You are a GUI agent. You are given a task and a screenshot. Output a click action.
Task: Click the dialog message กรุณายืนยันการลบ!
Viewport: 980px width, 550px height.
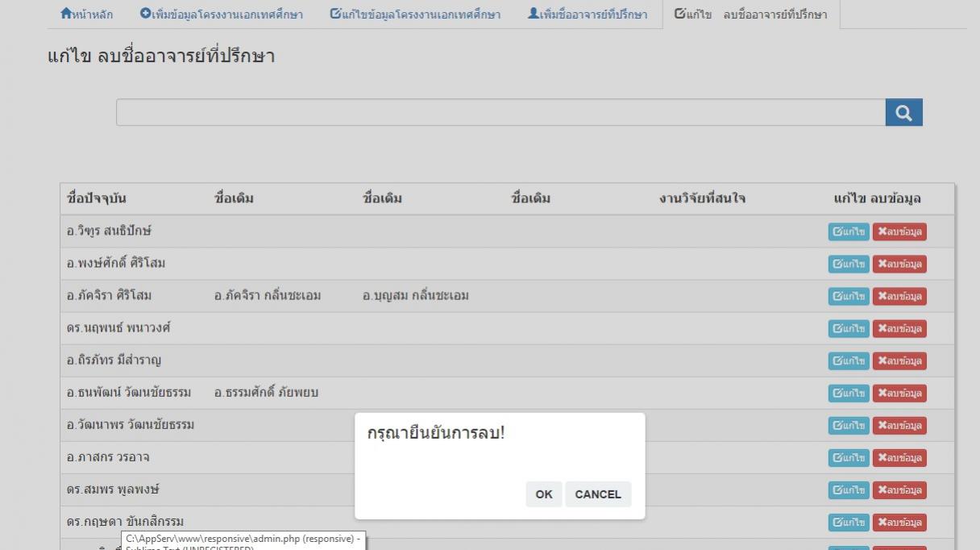click(436, 433)
